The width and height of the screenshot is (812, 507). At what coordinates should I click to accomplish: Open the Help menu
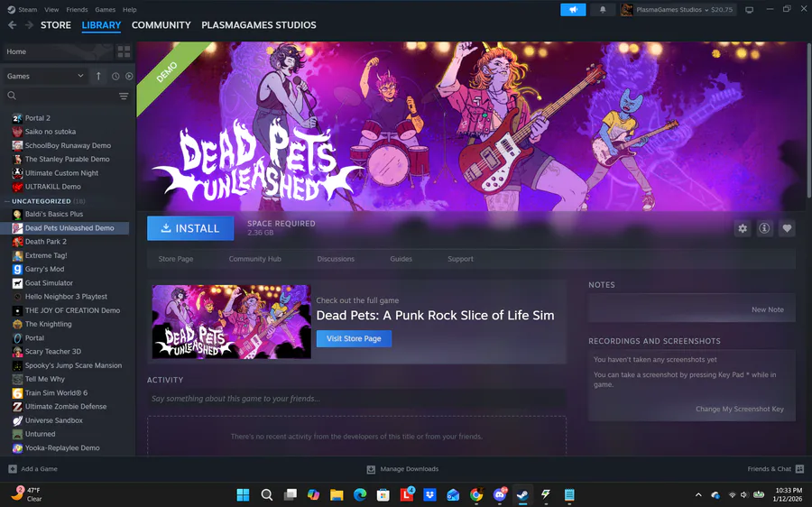click(129, 9)
